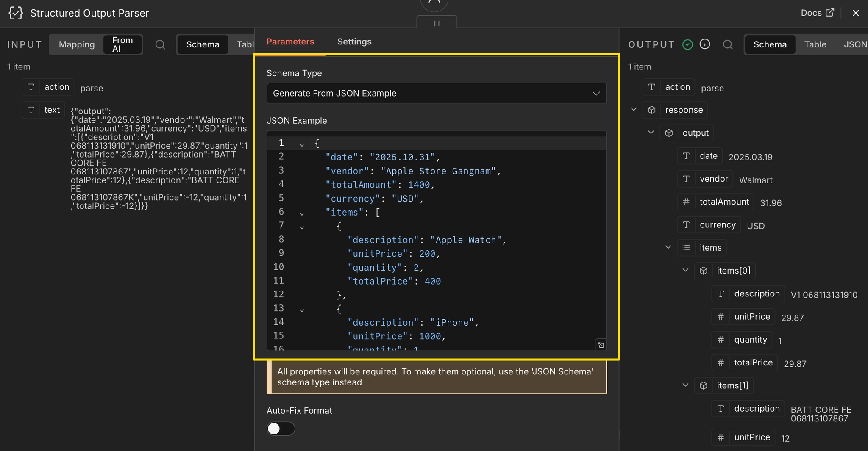The height and width of the screenshot is (451, 868).
Task: Click the 2025.03.19 date value in OUTPUT
Action: [750, 157]
